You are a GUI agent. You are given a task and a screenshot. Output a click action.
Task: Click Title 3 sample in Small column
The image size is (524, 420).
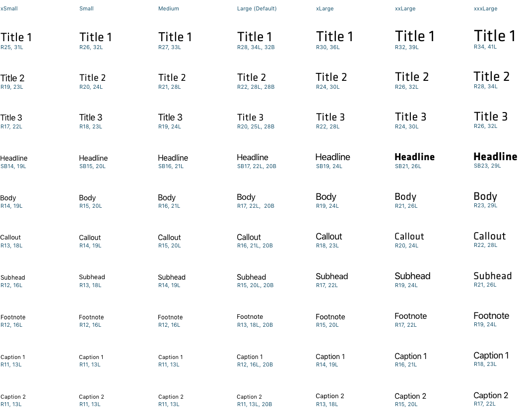click(x=91, y=118)
